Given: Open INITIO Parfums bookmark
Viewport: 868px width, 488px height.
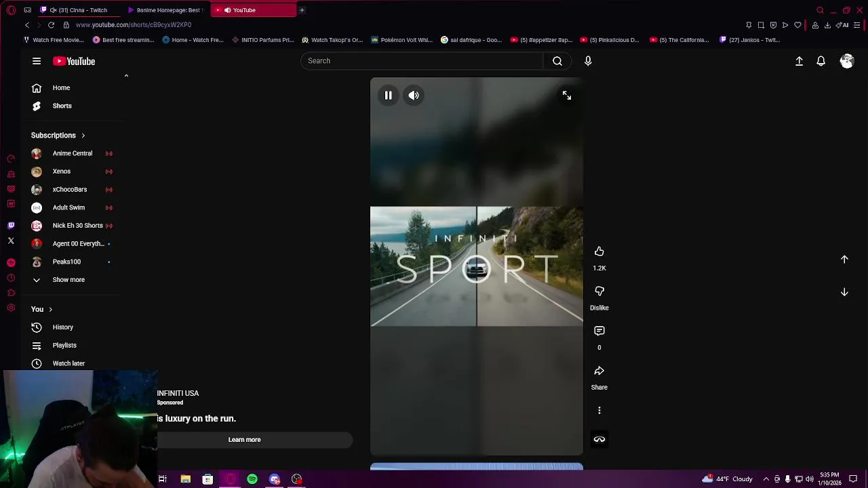Looking at the screenshot, I should tap(262, 40).
